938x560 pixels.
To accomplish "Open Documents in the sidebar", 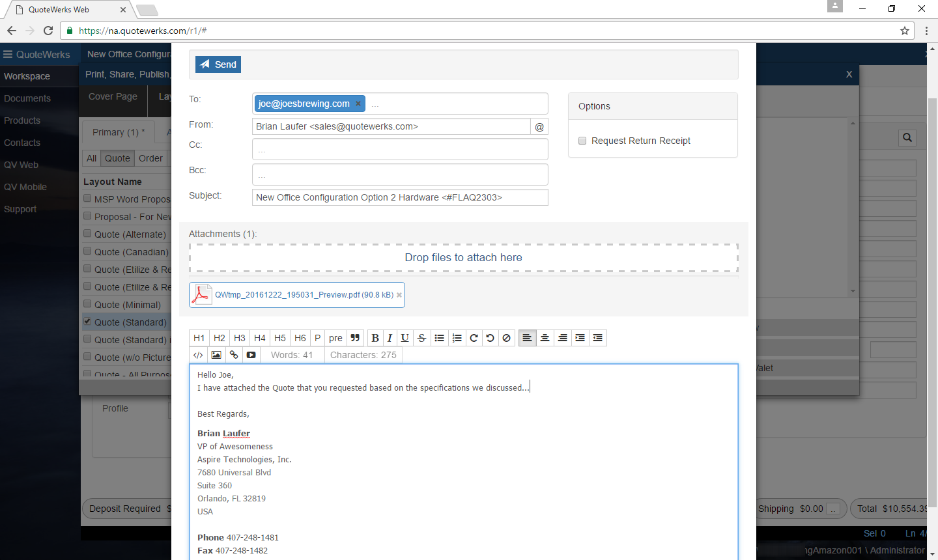I will coord(27,98).
